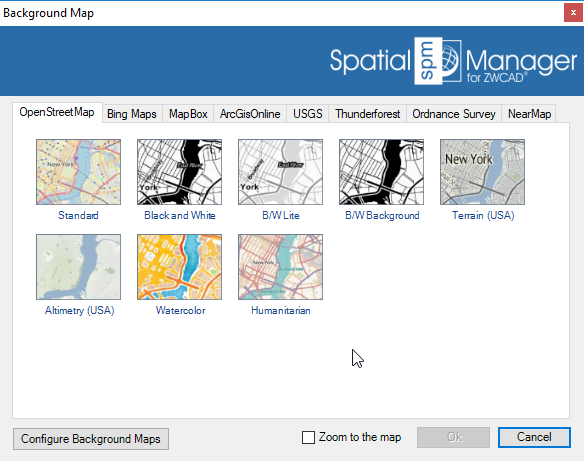The height and width of the screenshot is (461, 584).
Task: Click the Ok button
Action: (x=453, y=437)
